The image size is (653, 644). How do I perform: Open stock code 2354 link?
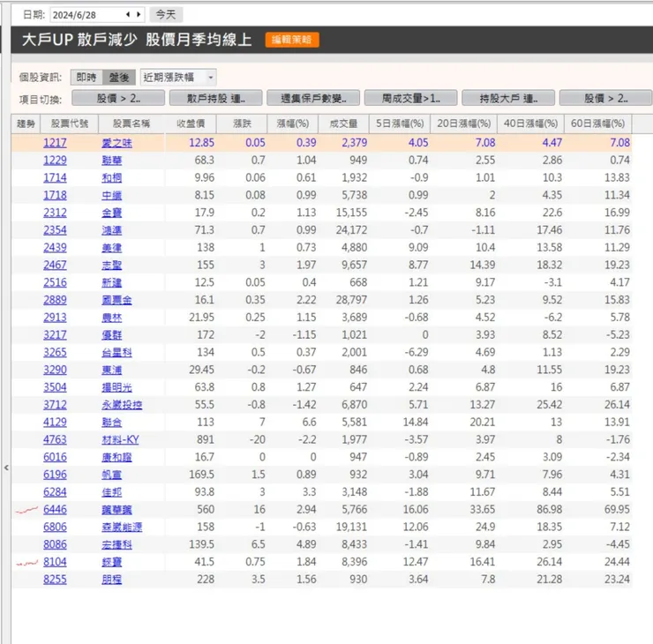tap(55, 230)
